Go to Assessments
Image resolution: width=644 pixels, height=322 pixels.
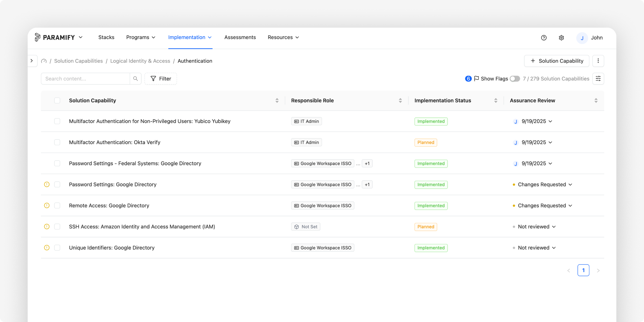click(x=240, y=37)
